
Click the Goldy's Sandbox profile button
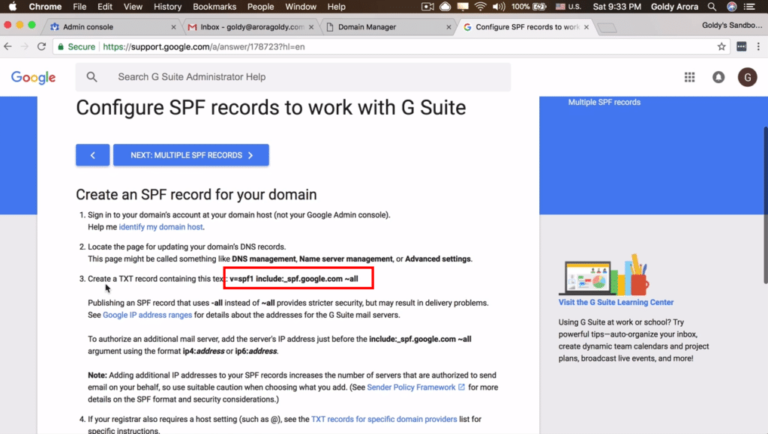pyautogui.click(x=731, y=25)
